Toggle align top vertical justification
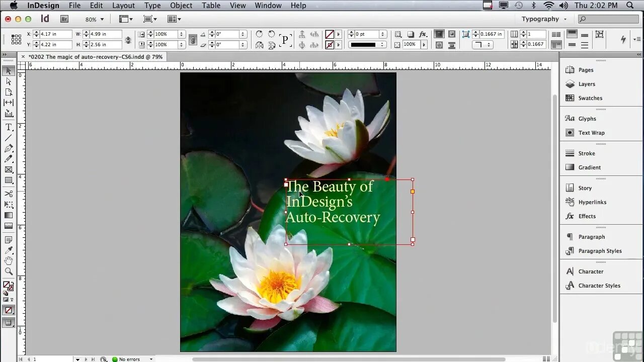 [572, 34]
